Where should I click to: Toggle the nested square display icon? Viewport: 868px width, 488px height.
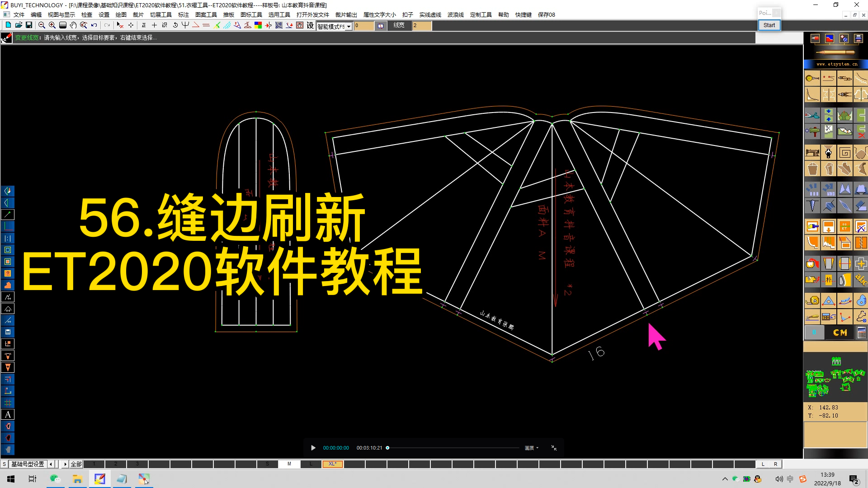pos(8,250)
